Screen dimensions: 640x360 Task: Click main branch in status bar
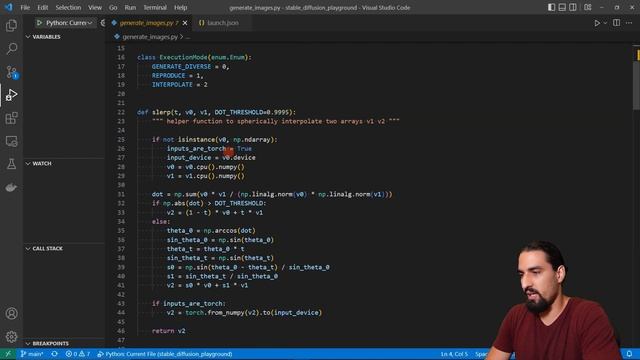[x=32, y=354]
